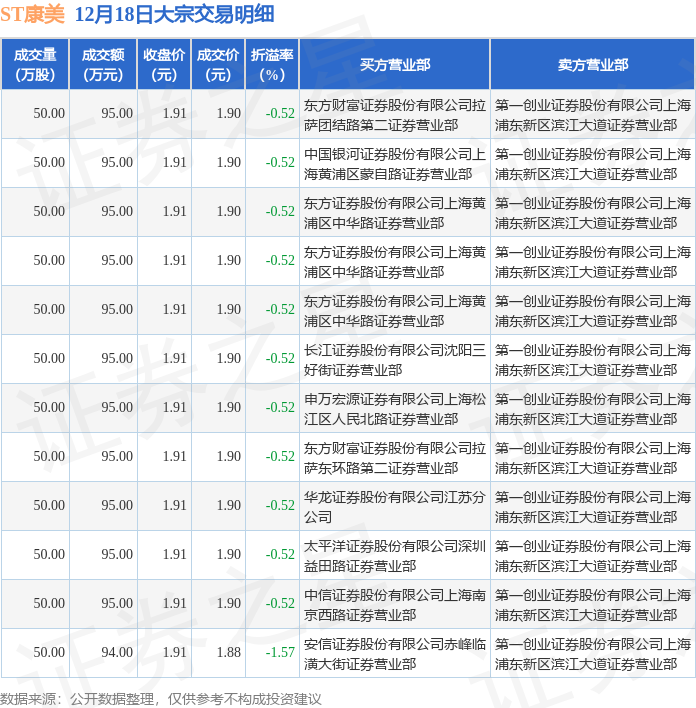Select "-0.52" in the 中信证券 row
This screenshot has height=708, width=696.
pyautogui.click(x=280, y=603)
